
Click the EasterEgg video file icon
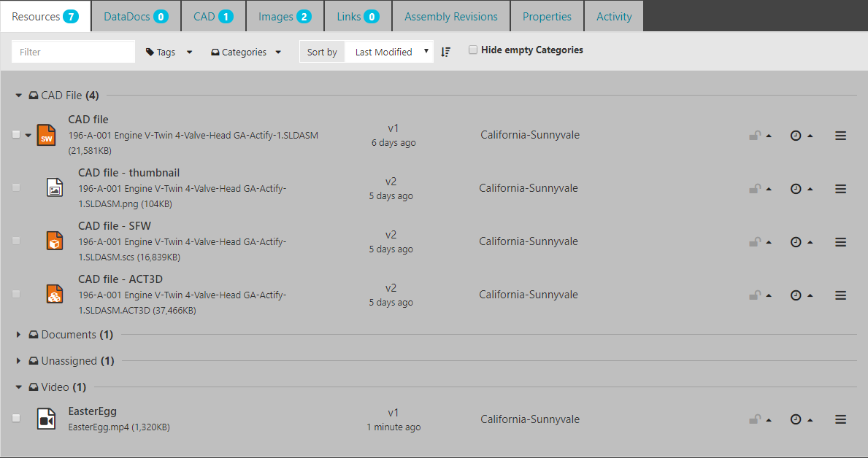pos(46,419)
